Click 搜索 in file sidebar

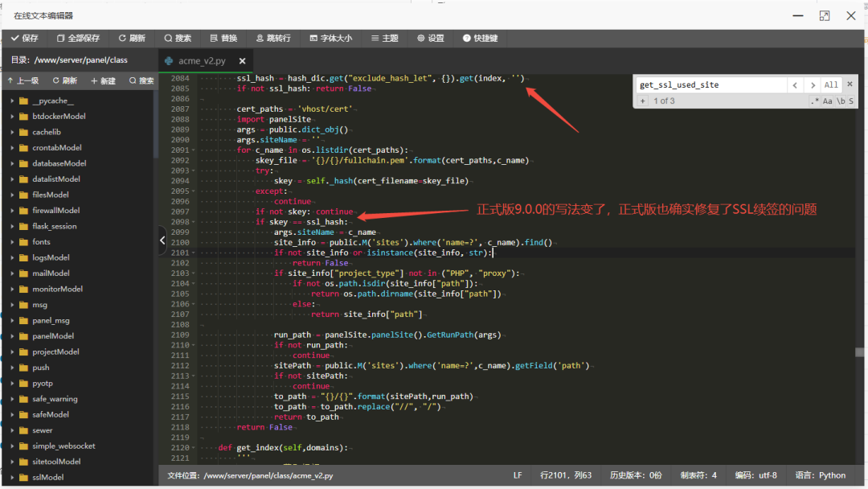click(141, 81)
